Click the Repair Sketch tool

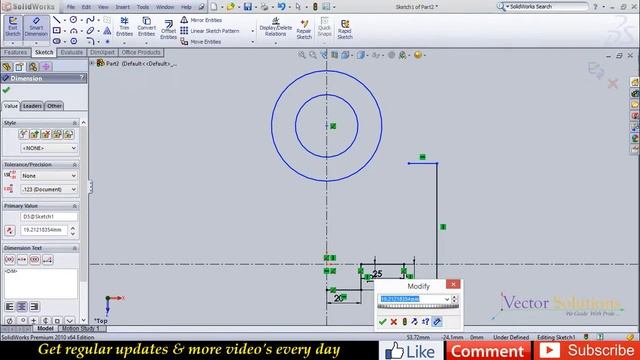click(304, 29)
